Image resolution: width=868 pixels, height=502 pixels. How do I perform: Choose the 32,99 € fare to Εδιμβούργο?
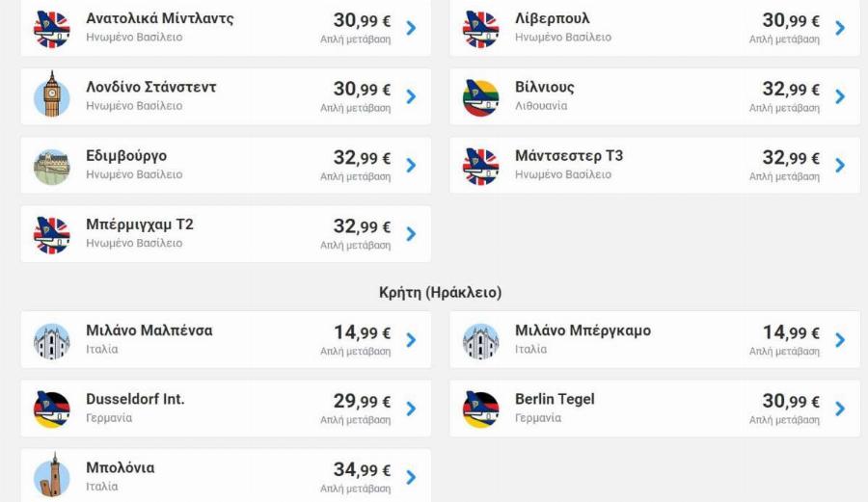(x=362, y=159)
